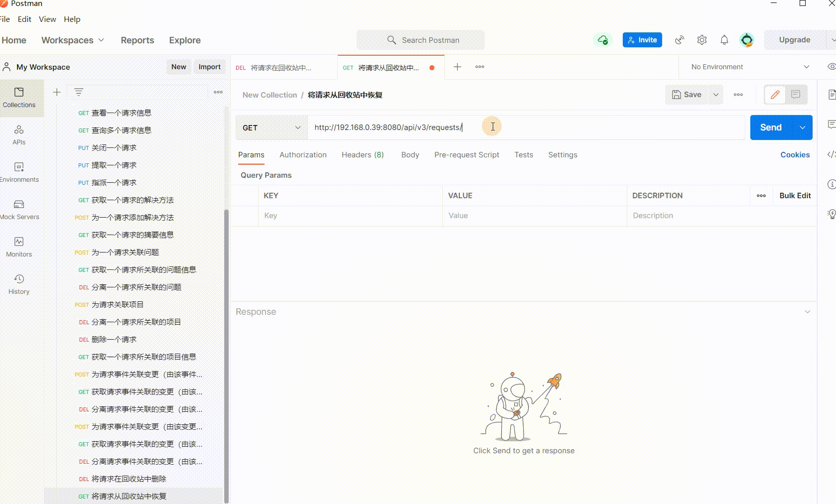Image resolution: width=836 pixels, height=504 pixels.
Task: Open the APIs sidebar panel
Action: click(x=19, y=135)
